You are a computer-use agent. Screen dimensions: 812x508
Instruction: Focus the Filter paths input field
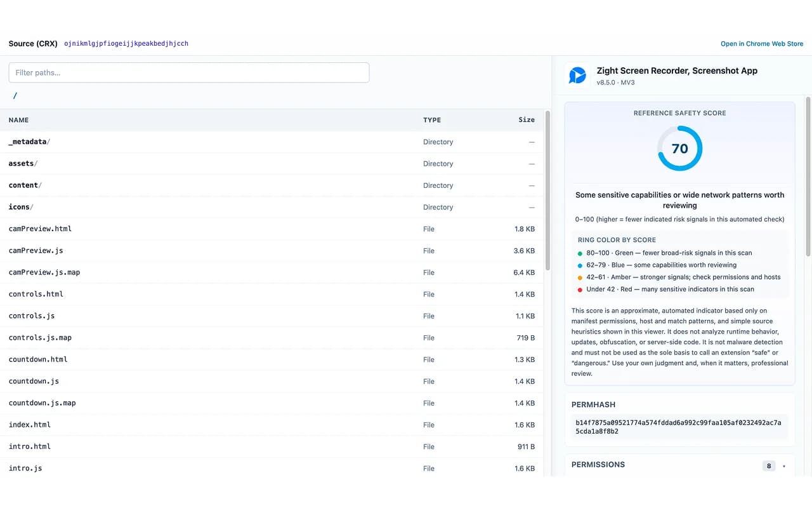tap(189, 72)
